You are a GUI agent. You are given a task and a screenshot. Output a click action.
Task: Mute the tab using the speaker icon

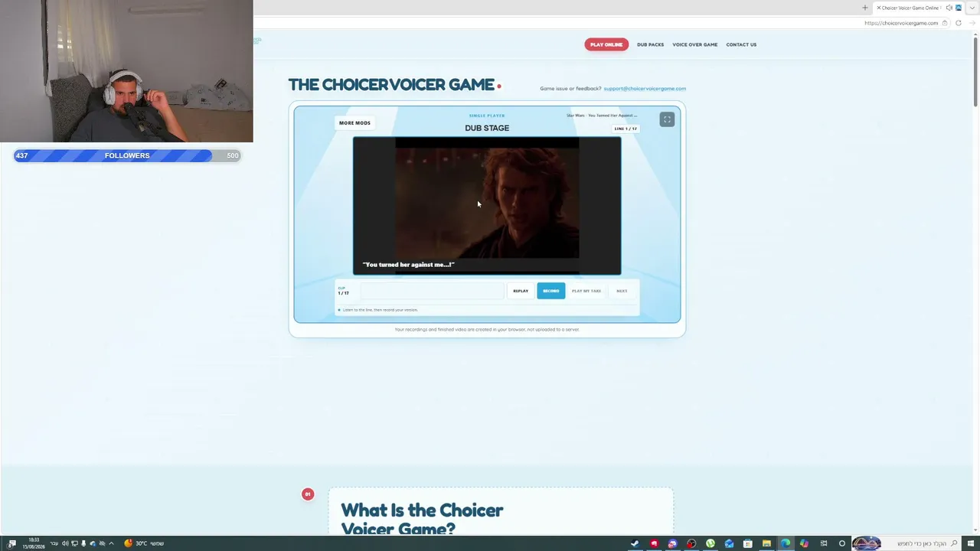tap(949, 8)
